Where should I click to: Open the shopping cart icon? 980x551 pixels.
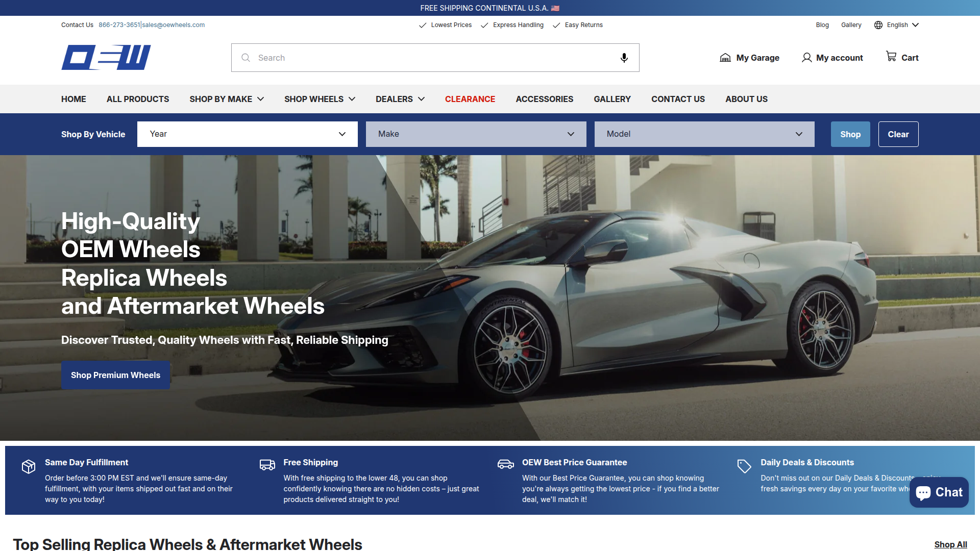click(891, 56)
